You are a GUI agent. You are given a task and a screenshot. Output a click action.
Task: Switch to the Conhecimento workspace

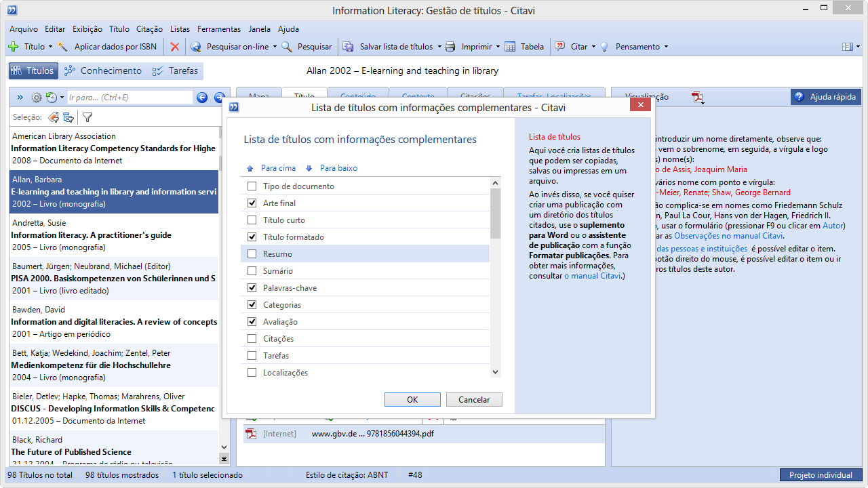(x=102, y=70)
